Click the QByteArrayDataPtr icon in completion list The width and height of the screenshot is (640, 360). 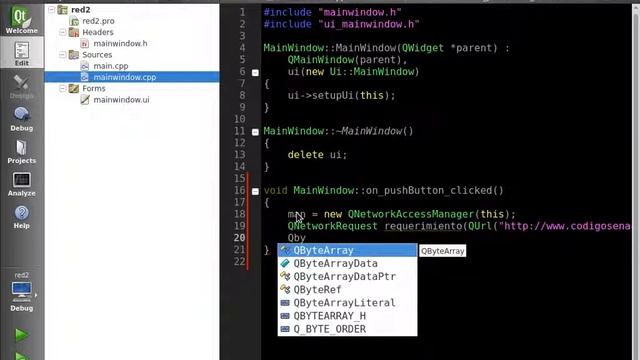[x=285, y=276]
